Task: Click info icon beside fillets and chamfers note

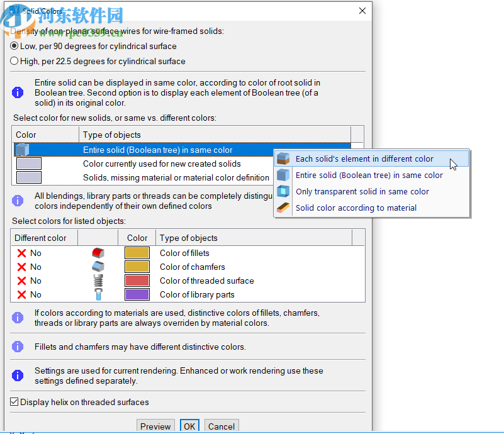Action: [x=18, y=347]
